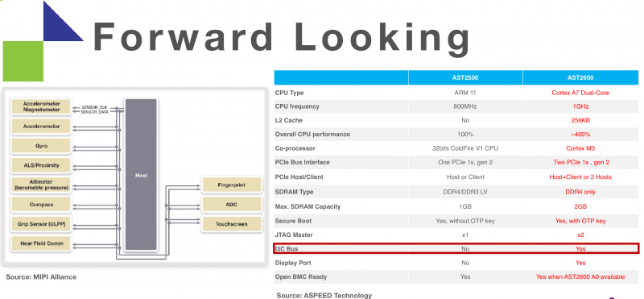Click the standalone "Accelerometer" sensor box
644x299 pixels.
[x=41, y=127]
